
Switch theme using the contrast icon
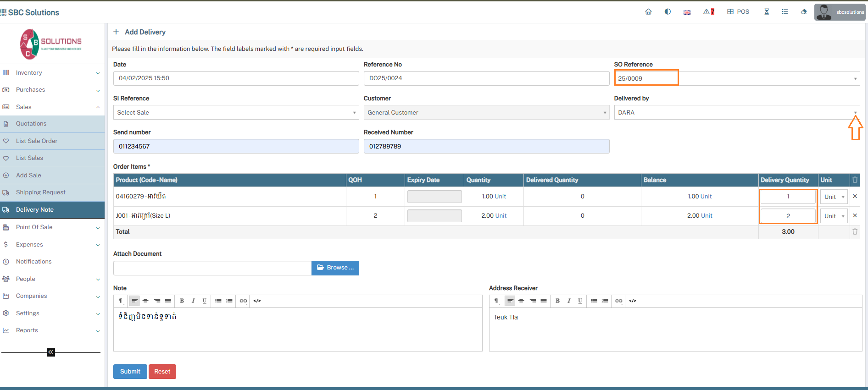pyautogui.click(x=668, y=12)
